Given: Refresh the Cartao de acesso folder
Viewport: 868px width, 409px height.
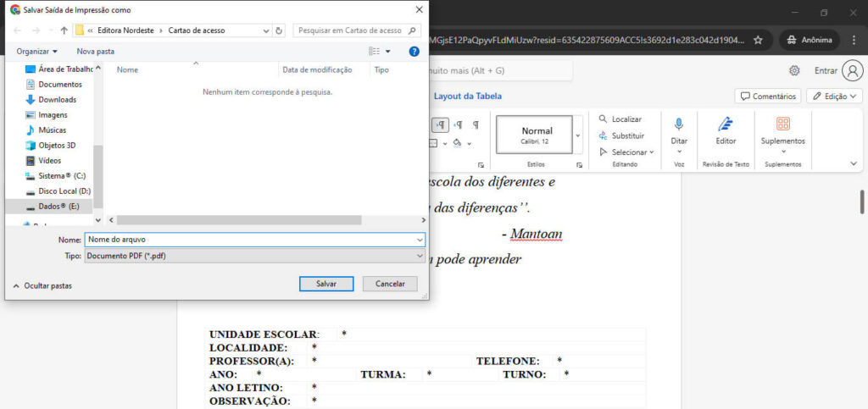Looking at the screenshot, I should 279,31.
